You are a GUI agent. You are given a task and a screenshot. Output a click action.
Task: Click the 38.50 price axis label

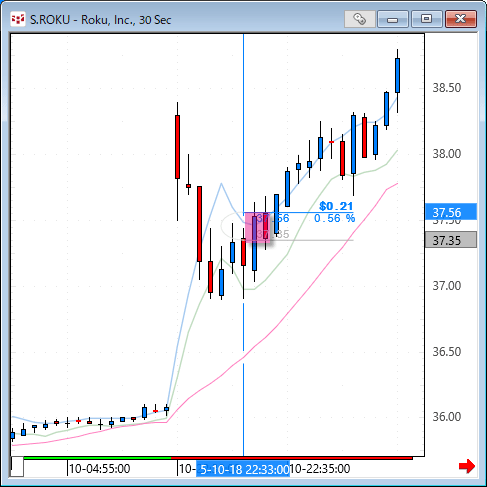click(447, 88)
